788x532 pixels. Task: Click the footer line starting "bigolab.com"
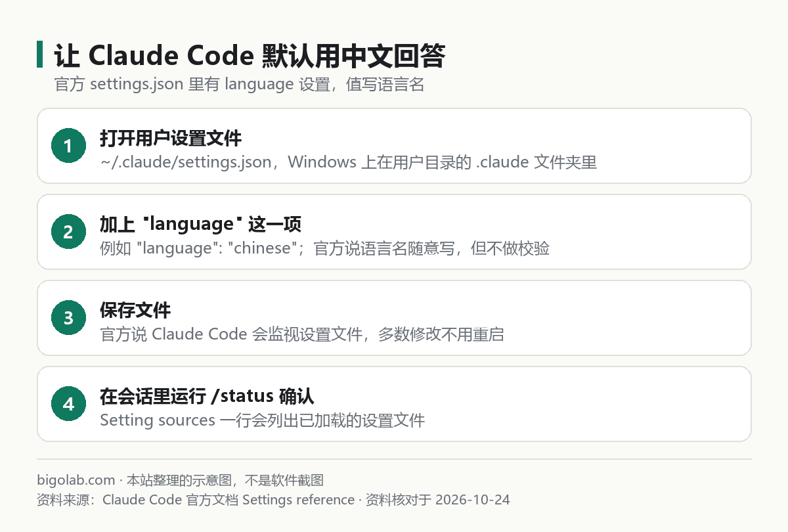(181, 481)
